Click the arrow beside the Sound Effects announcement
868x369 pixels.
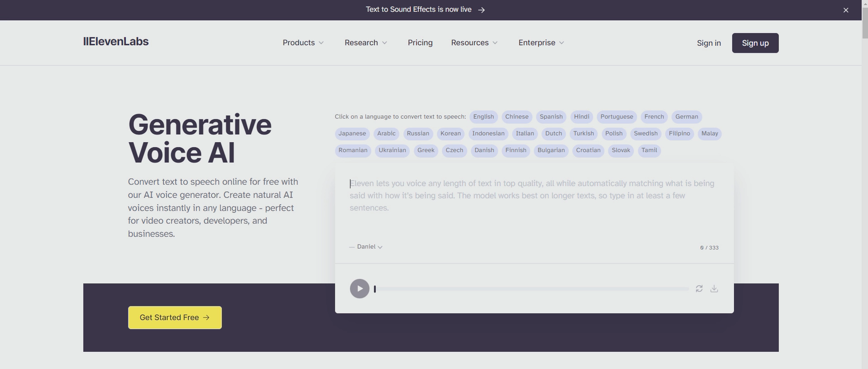tap(481, 10)
